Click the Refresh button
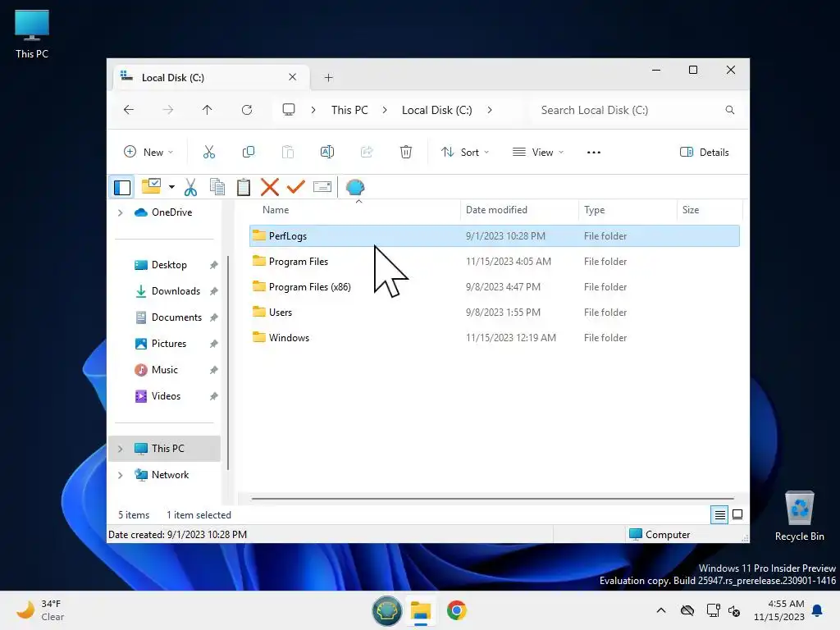The height and width of the screenshot is (630, 840). [247, 110]
